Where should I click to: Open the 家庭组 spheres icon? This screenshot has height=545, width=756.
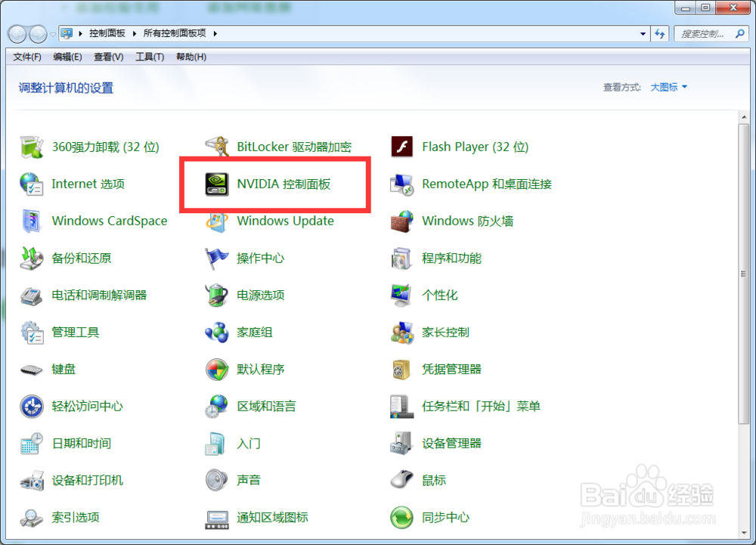coord(217,332)
